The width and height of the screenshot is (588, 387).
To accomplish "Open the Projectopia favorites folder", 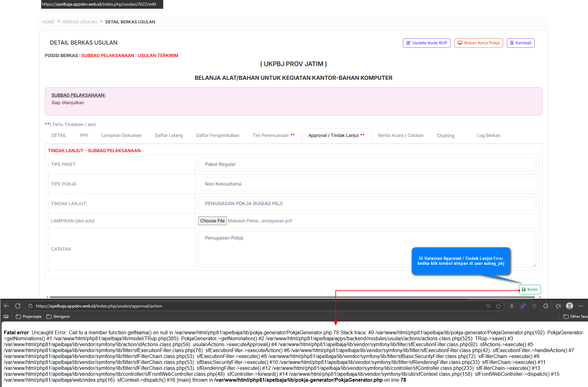I will 29,317.
